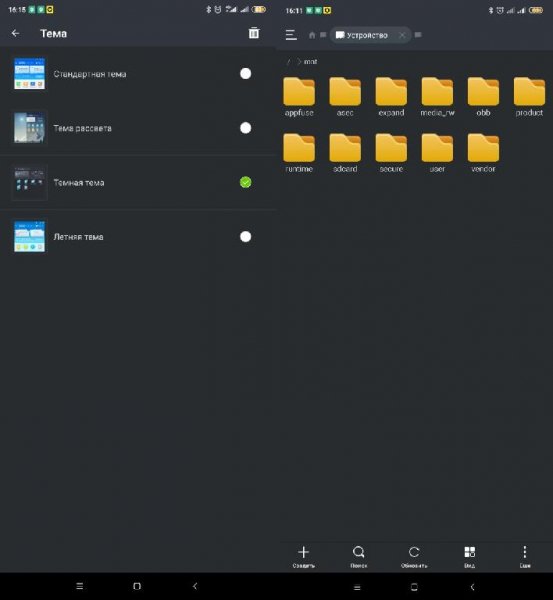The width and height of the screenshot is (553, 600).
Task: Open the appfuse folder
Action: [299, 97]
